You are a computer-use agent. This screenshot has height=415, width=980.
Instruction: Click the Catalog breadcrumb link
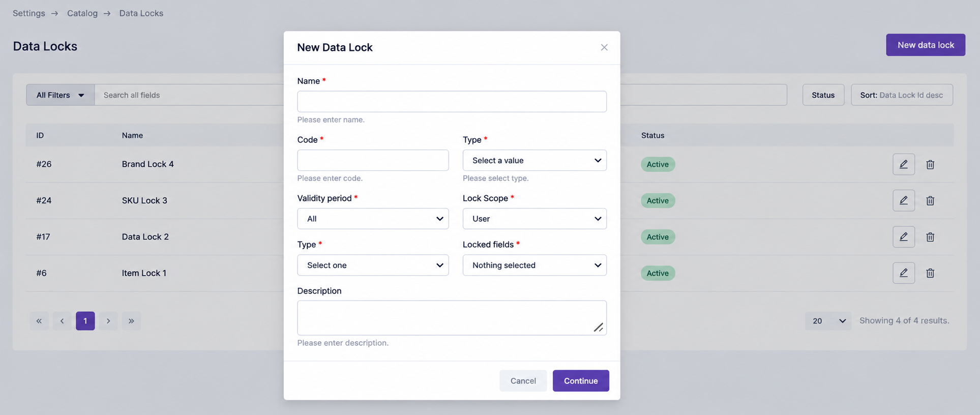click(82, 13)
